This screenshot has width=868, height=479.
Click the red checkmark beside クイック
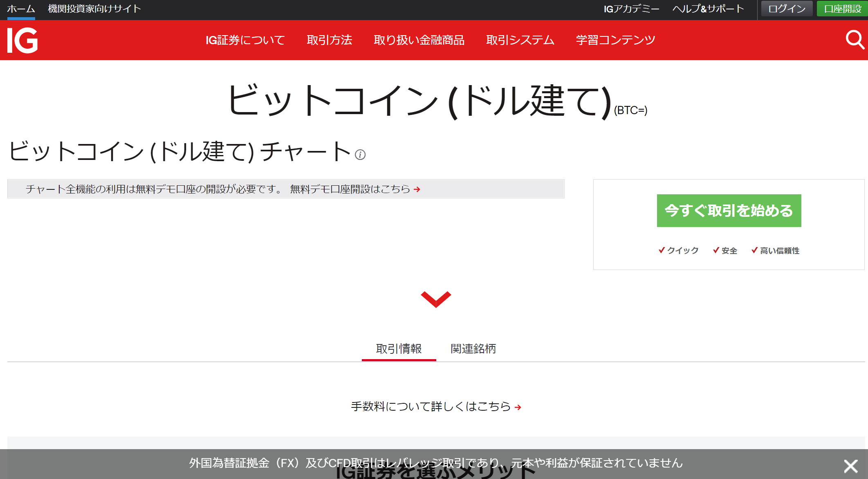click(x=662, y=250)
